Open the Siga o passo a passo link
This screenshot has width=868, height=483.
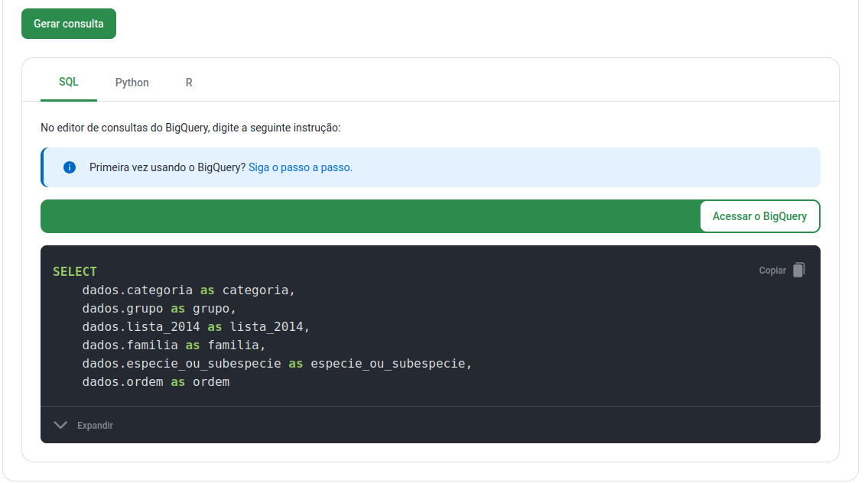[x=300, y=167]
